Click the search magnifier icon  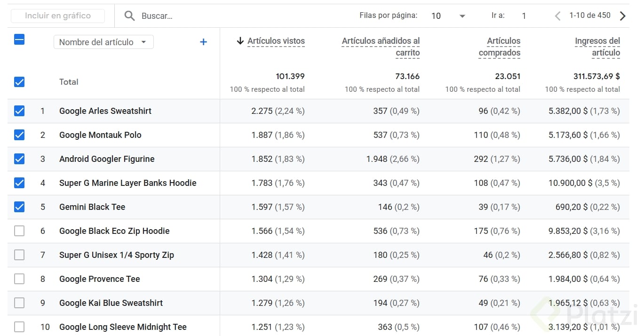point(129,16)
